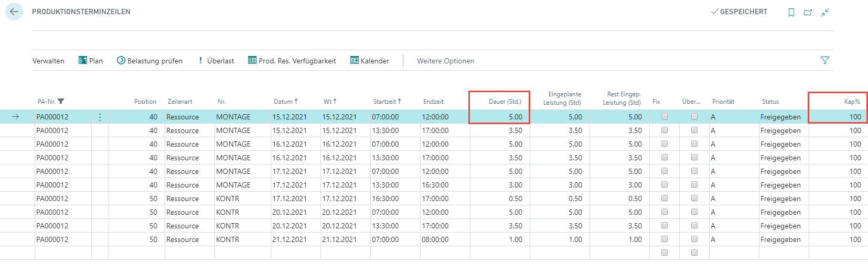Viewport: 868px width, 275px height.
Task: Sort by Datum column header
Action: 286,102
